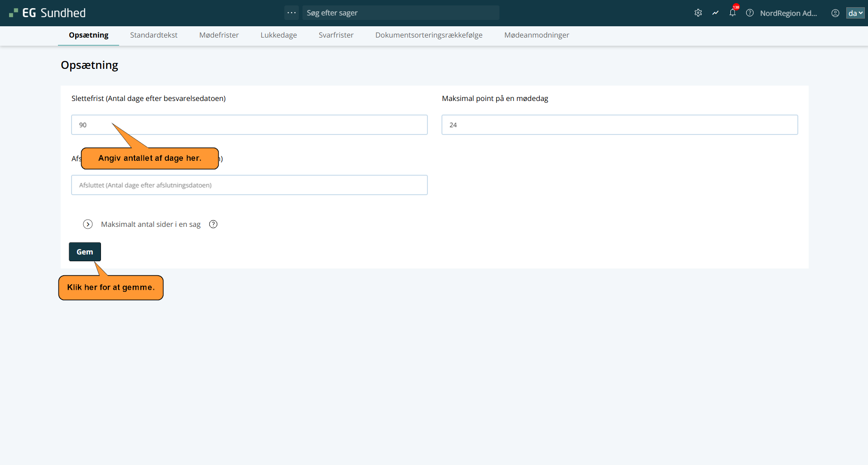
Task: Click the help question mark in header
Action: point(750,13)
